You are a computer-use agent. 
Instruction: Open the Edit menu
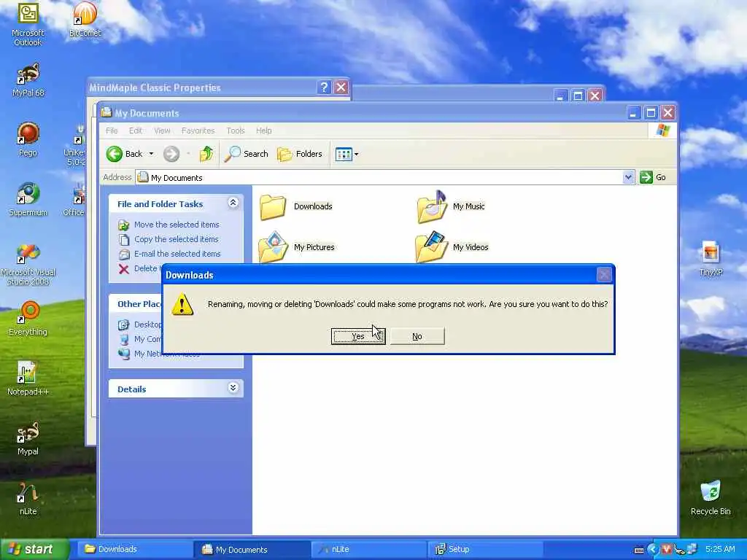coord(135,131)
